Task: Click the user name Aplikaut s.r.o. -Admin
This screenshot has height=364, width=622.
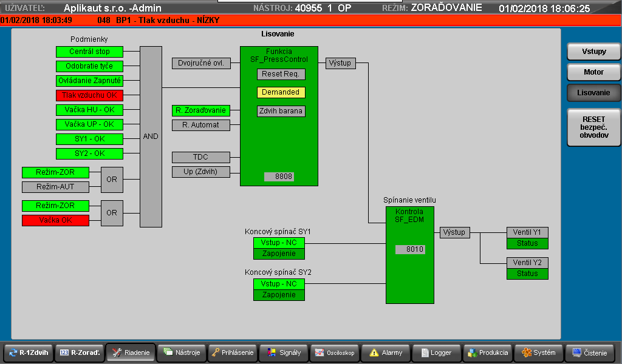Action: (x=112, y=8)
